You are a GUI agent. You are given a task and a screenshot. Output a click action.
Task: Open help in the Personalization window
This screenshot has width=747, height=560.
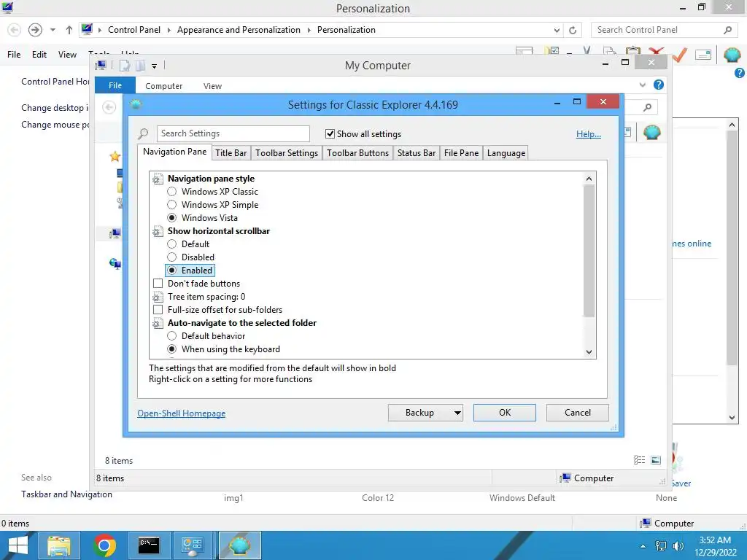pos(740,73)
